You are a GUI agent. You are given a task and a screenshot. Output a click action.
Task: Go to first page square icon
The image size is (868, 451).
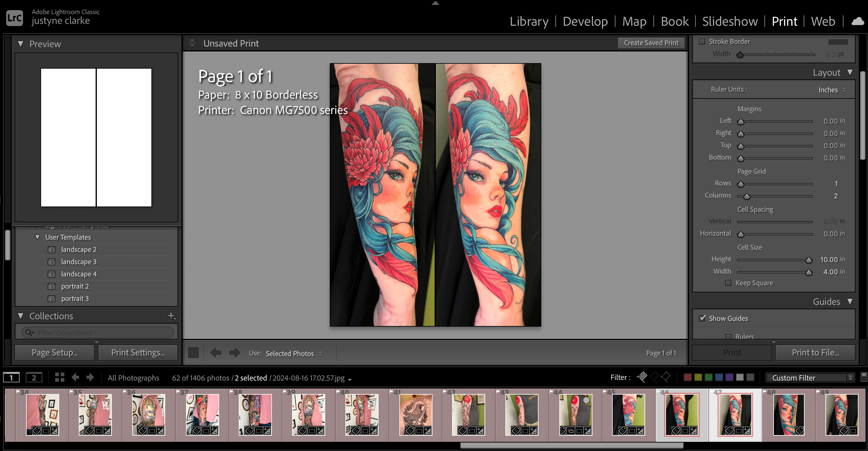point(193,353)
